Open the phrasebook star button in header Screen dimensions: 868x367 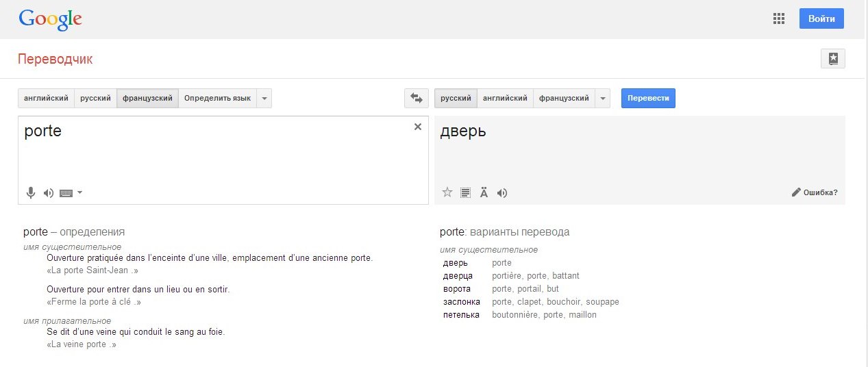tap(833, 59)
